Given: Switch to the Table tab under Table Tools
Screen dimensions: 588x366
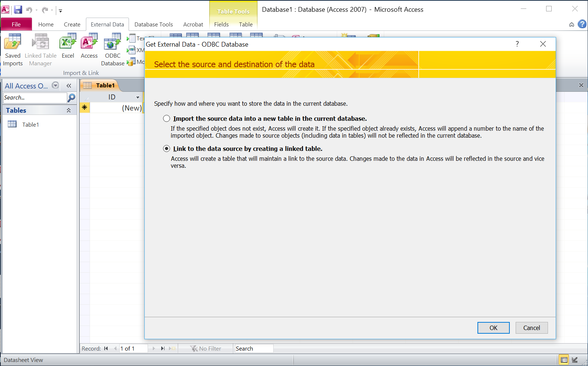Looking at the screenshot, I should tap(246, 24).
